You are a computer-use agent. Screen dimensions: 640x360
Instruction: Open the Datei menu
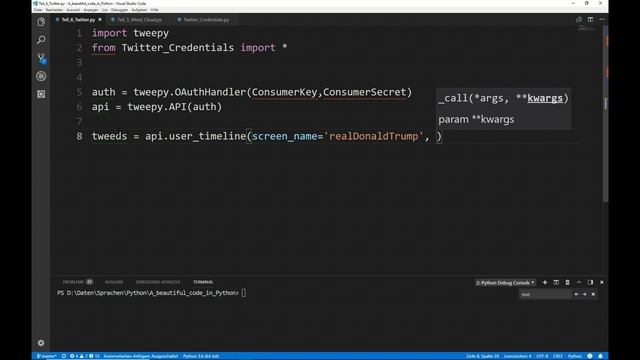(x=38, y=10)
